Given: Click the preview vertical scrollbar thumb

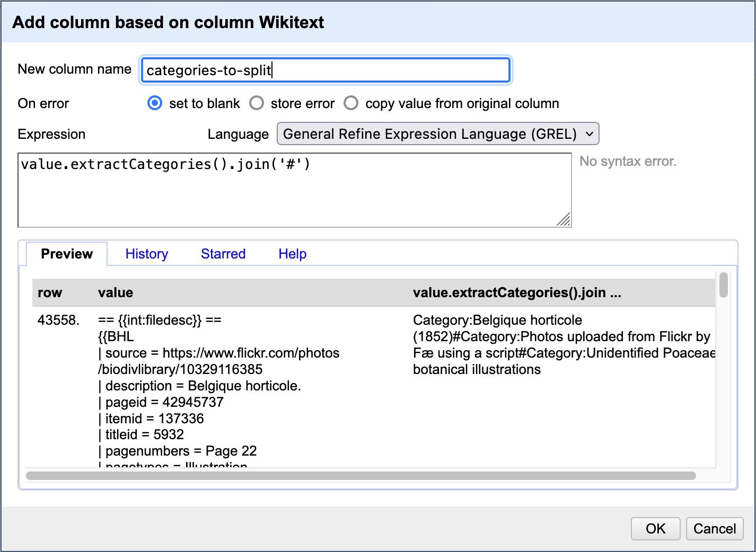Looking at the screenshot, I should (724, 284).
